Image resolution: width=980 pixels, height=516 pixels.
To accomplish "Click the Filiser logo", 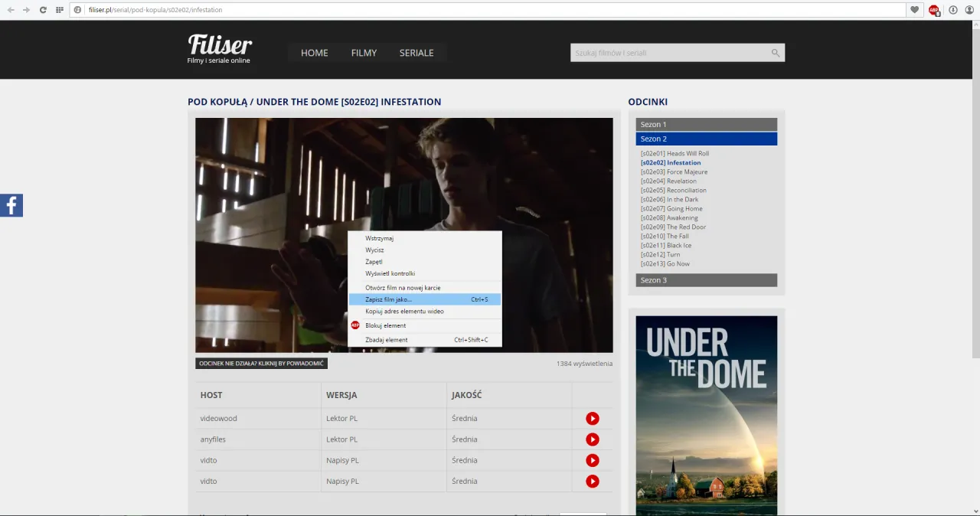I will pos(220,48).
